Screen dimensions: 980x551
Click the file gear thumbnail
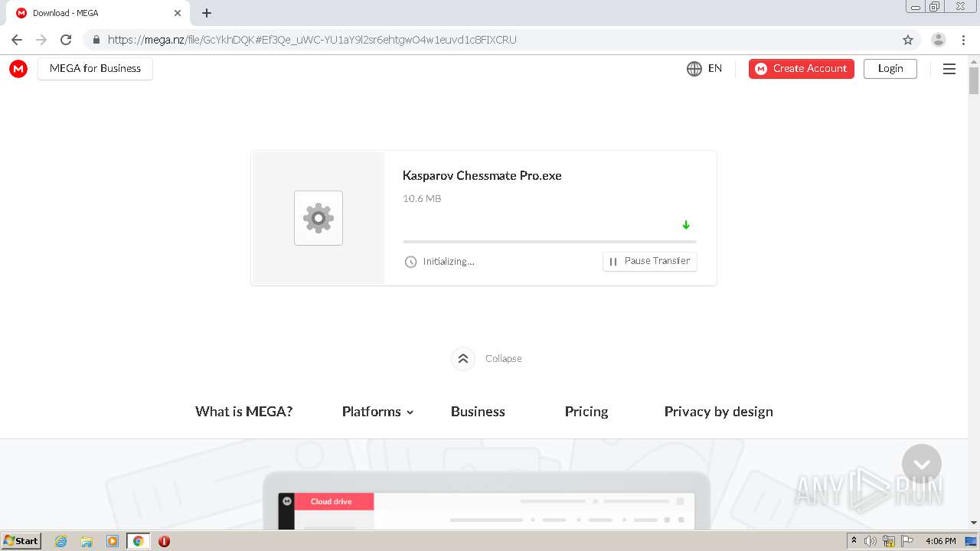[x=318, y=218]
